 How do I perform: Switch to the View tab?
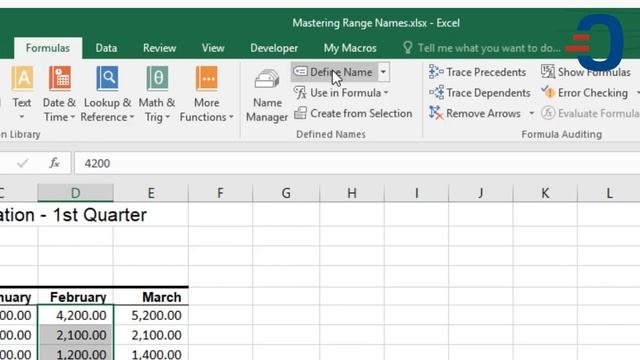coord(213,48)
